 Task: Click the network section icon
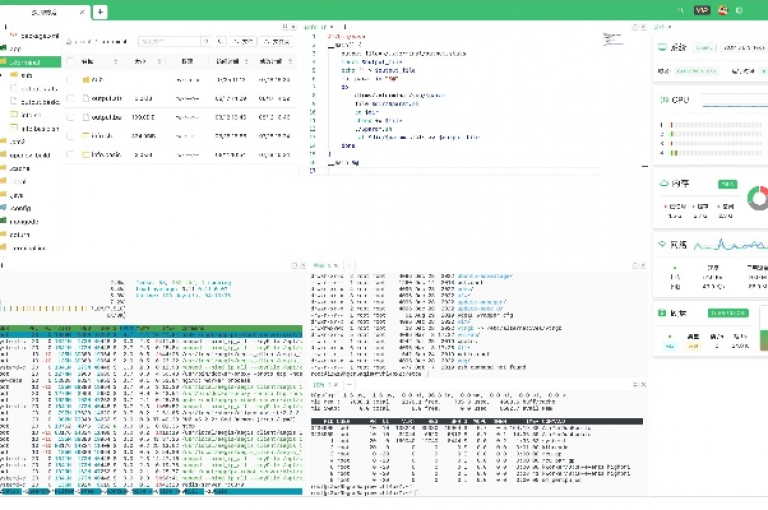point(663,244)
